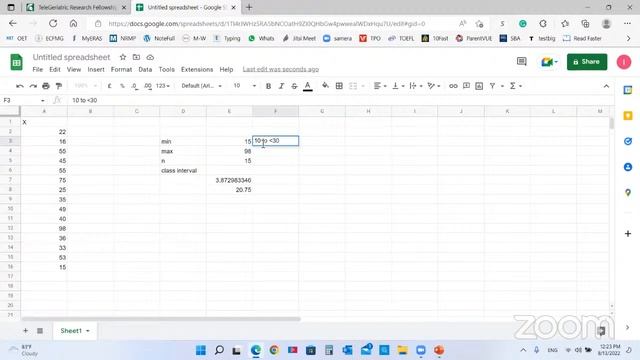Open the more formats 123 dropdown
Viewport: 640px width, 360px height.
tap(162, 86)
